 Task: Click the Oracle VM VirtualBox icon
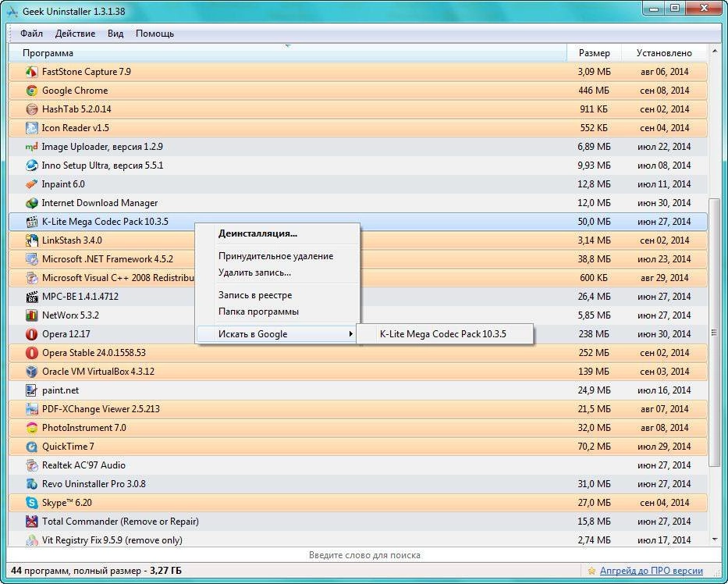(x=31, y=372)
